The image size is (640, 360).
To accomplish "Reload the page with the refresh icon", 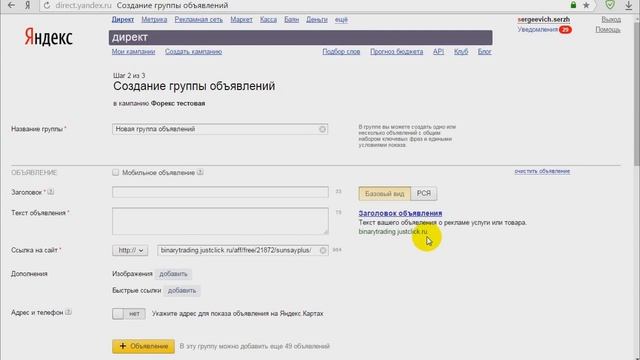I will [x=47, y=5].
